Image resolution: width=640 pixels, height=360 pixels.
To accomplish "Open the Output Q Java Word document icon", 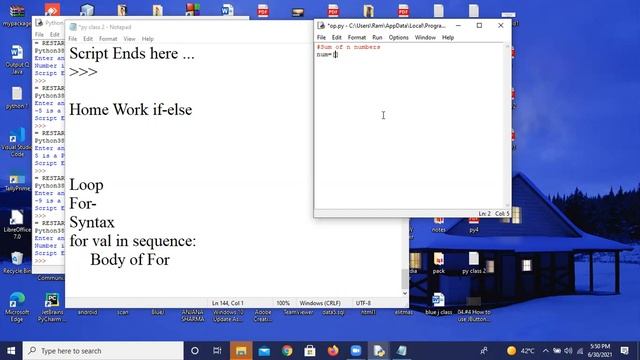I will (17, 59).
